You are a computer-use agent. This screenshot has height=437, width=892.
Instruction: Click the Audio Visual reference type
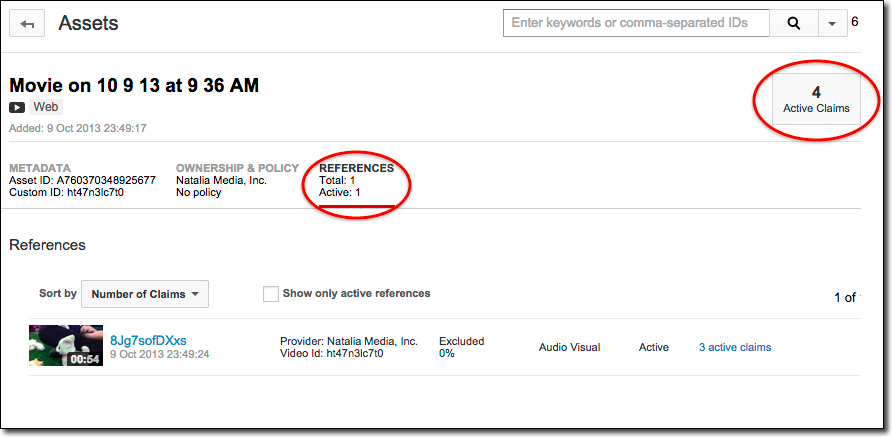(x=569, y=348)
